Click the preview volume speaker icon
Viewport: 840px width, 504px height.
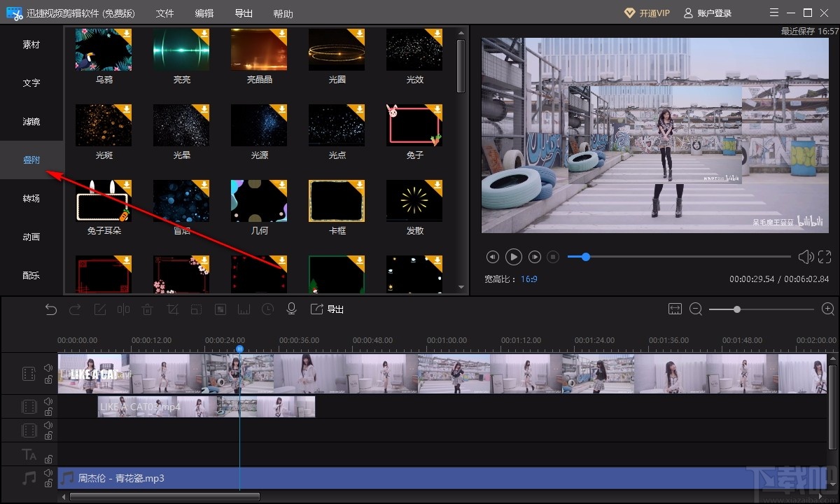click(x=805, y=257)
